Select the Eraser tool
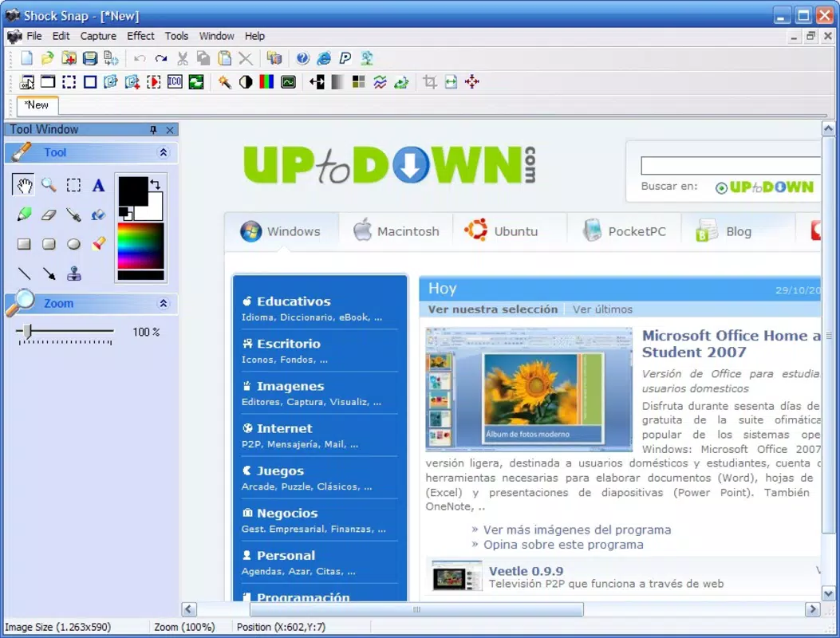The image size is (840, 638). click(x=49, y=215)
